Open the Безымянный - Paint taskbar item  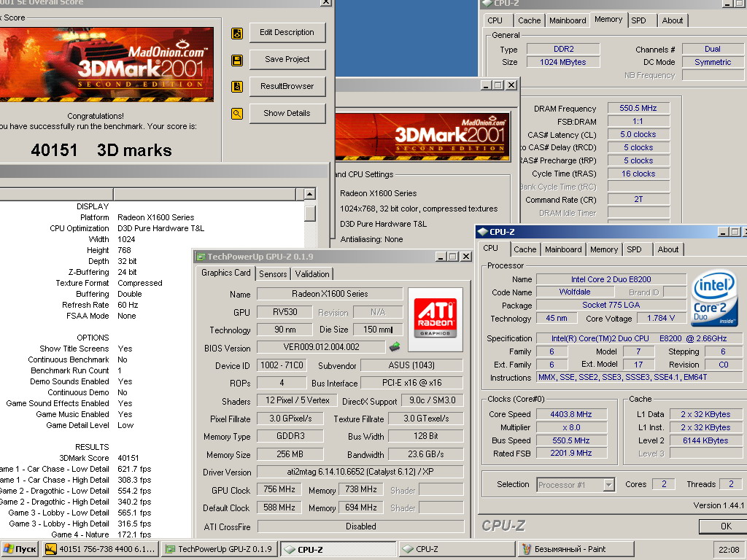coord(576,549)
